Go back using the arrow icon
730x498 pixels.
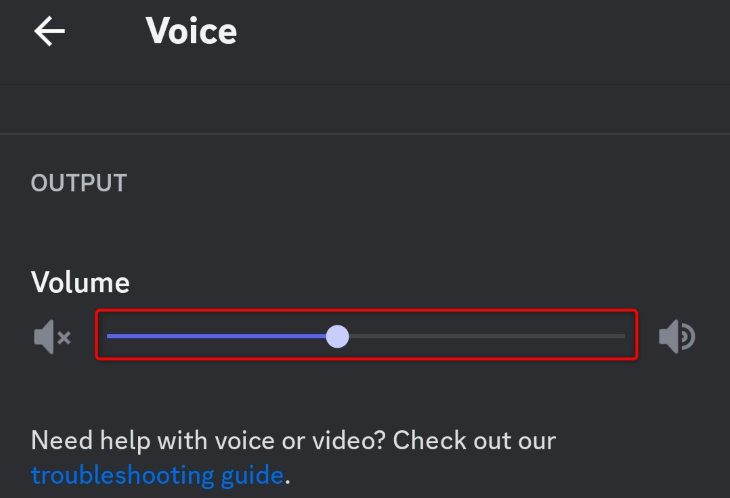(x=49, y=31)
